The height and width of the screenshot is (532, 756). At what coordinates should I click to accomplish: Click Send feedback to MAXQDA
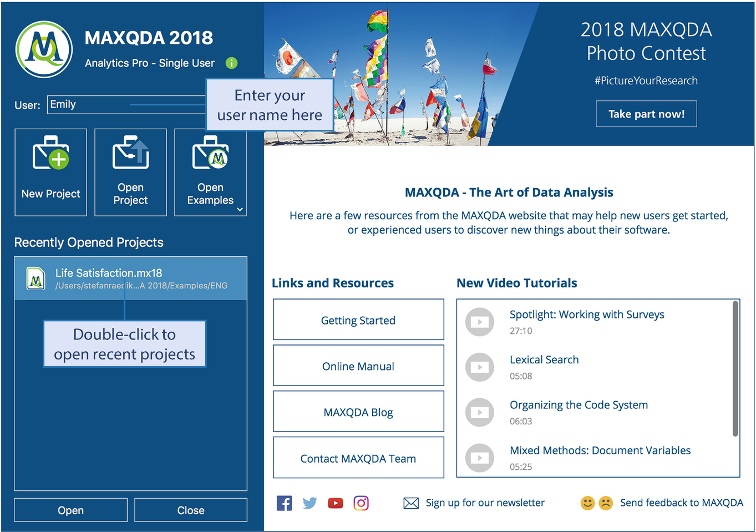click(681, 503)
